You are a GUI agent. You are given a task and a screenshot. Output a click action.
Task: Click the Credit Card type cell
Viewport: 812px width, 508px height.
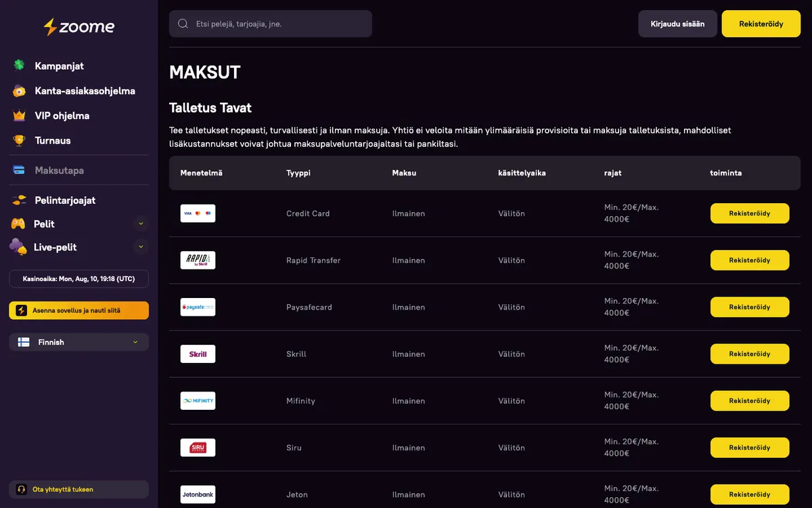coord(308,213)
